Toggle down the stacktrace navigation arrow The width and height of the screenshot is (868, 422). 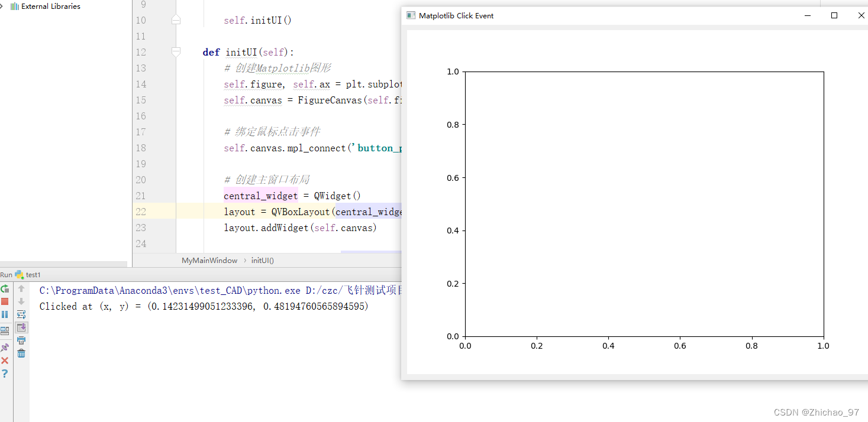click(21, 301)
